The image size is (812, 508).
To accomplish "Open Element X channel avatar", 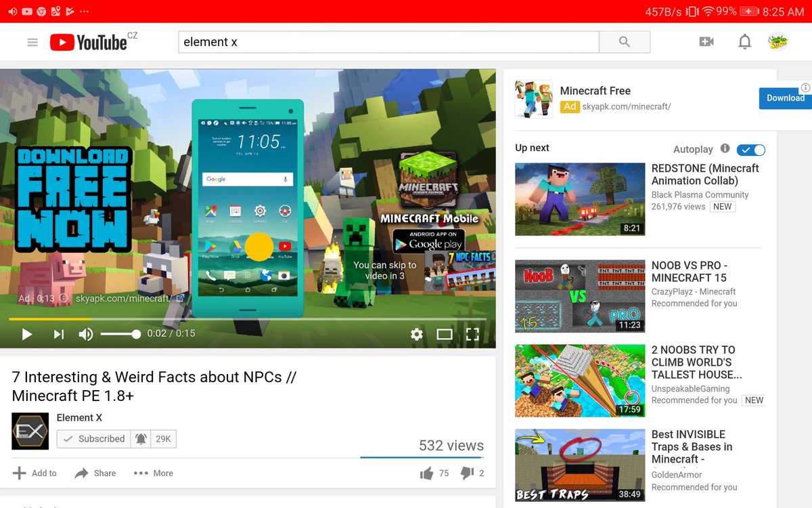I will pyautogui.click(x=30, y=431).
